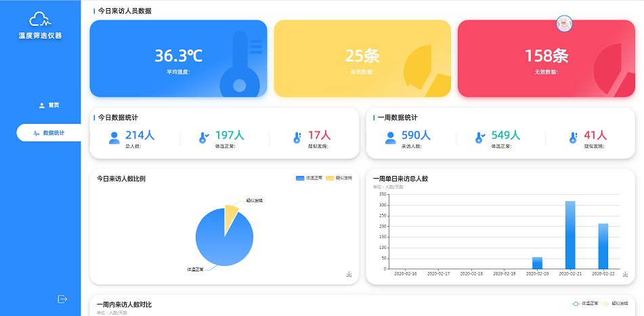Open the 首页 menu item
This screenshot has width=644, height=316.
pos(49,106)
